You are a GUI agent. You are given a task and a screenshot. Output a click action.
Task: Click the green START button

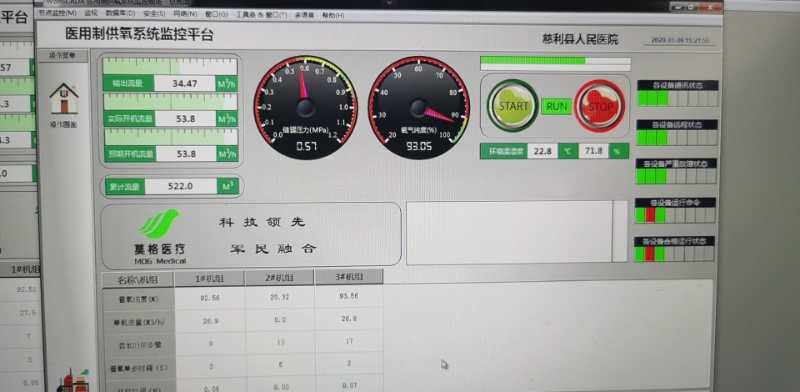point(513,106)
